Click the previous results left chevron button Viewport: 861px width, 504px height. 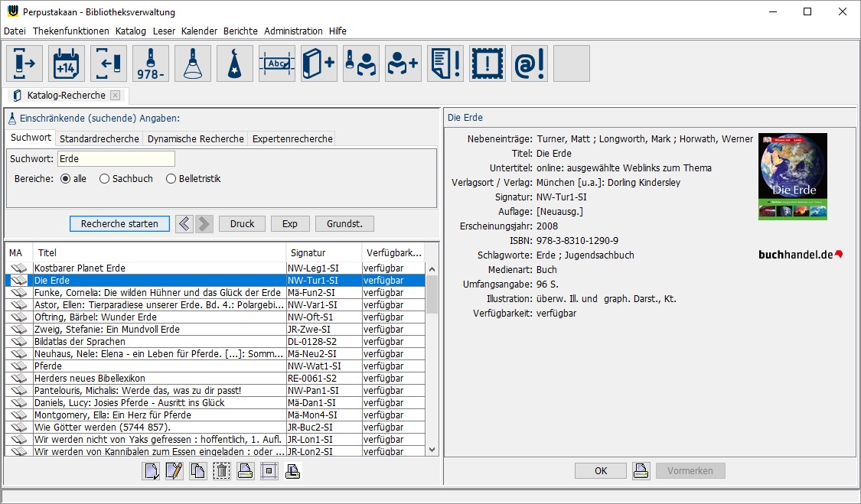184,224
